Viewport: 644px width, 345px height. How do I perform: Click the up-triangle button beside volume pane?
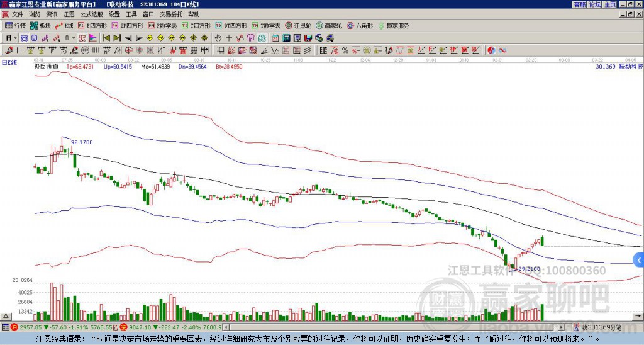[x=6, y=316]
